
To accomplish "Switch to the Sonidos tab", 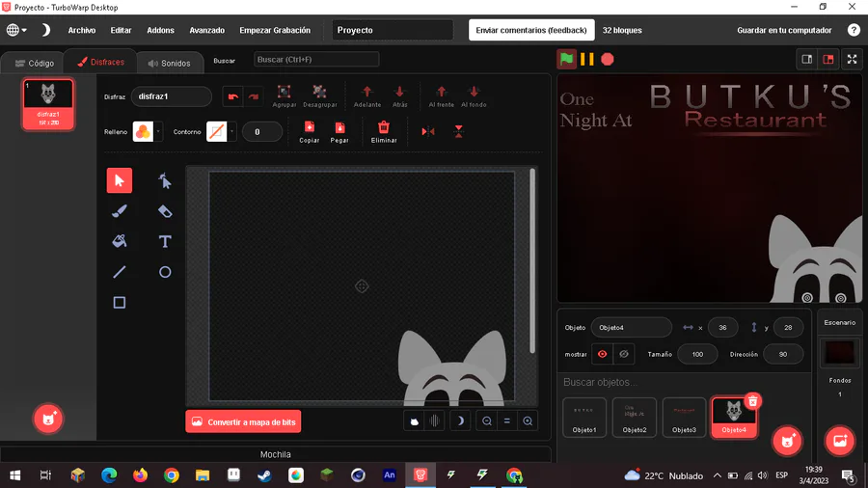I will [169, 63].
